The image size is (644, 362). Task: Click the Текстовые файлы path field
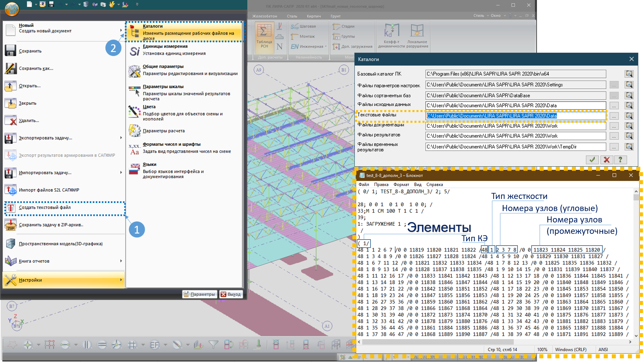(515, 116)
